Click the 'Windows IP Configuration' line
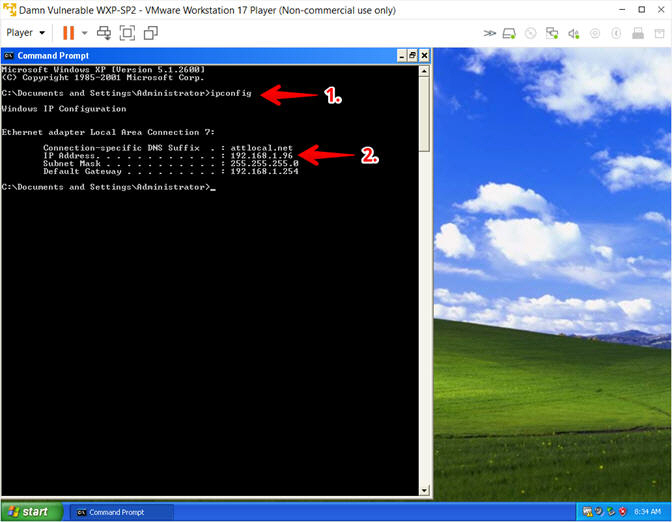The height and width of the screenshot is (522, 672). (64, 109)
